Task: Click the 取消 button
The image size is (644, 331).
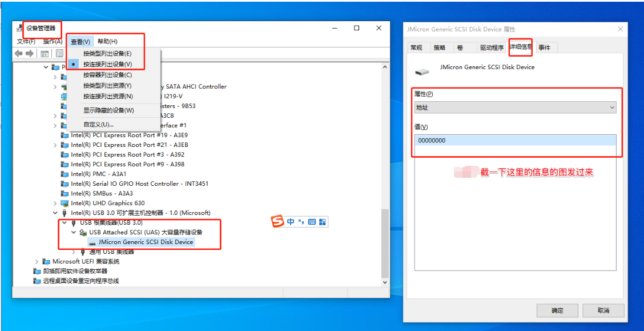Action: (x=603, y=310)
